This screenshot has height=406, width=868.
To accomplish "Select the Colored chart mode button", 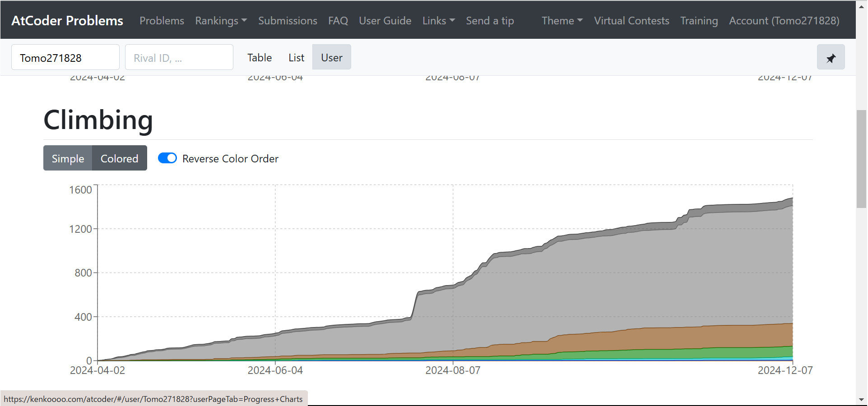I will pyautogui.click(x=120, y=158).
